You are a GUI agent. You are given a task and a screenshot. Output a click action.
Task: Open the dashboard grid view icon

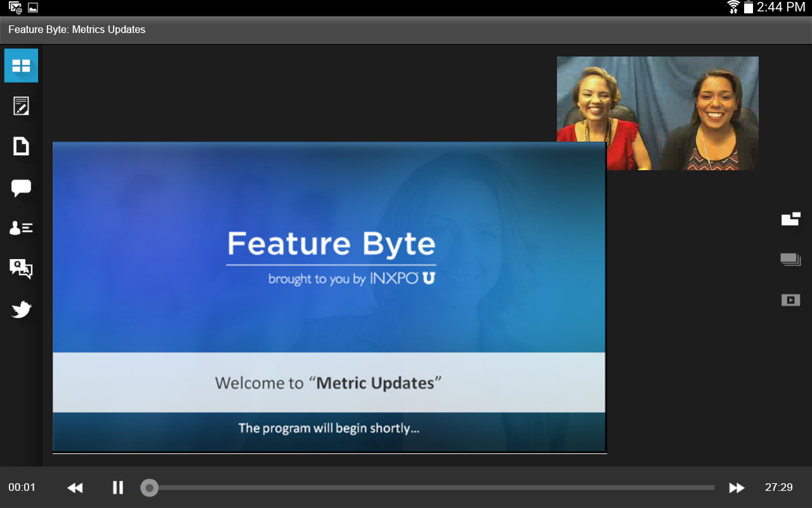pos(21,65)
